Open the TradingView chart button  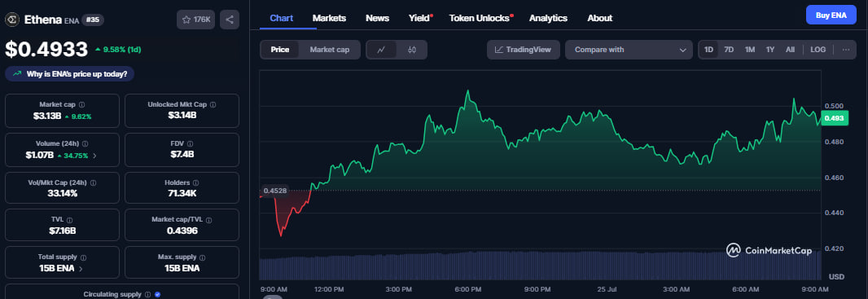[523, 49]
